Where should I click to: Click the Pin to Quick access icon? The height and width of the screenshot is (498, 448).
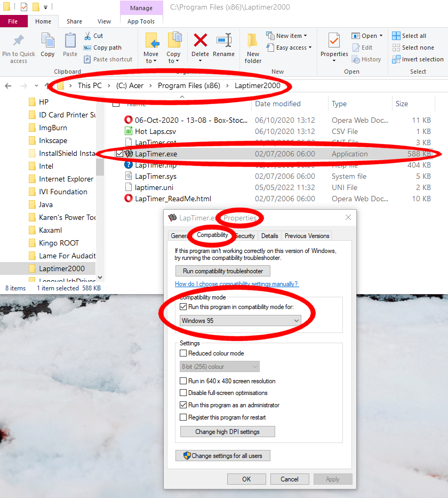coord(19,41)
